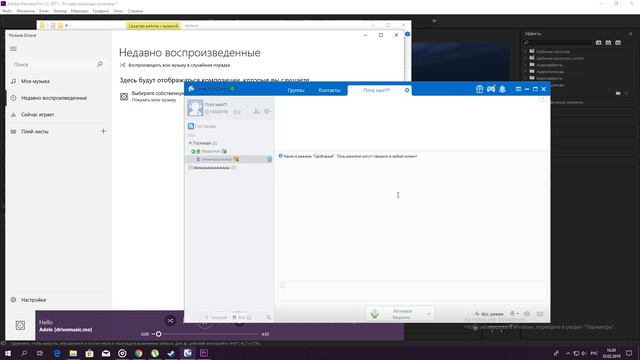
Task: Open the Windows Start button
Action: (x=8, y=353)
